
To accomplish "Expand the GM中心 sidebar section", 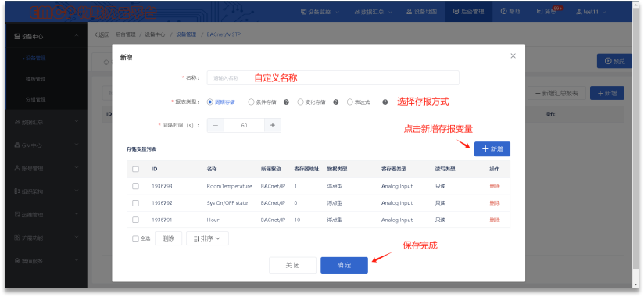I will click(77, 145).
